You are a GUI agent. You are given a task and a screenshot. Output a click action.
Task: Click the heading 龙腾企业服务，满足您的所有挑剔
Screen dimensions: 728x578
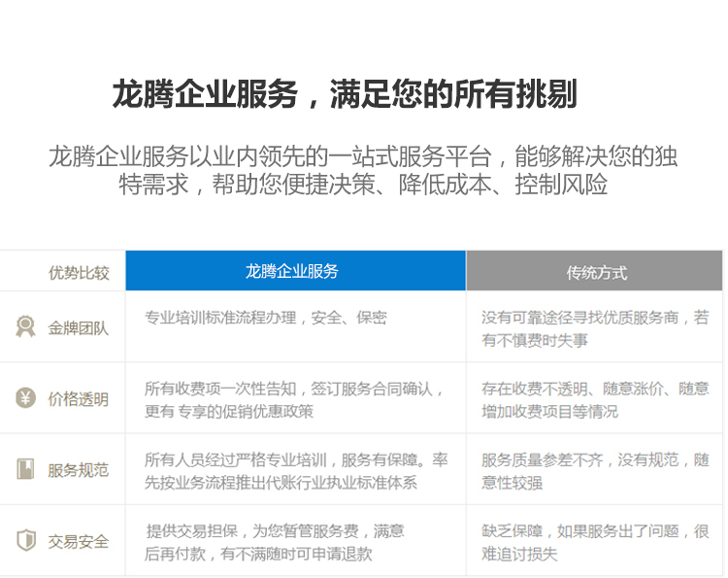pos(345,94)
